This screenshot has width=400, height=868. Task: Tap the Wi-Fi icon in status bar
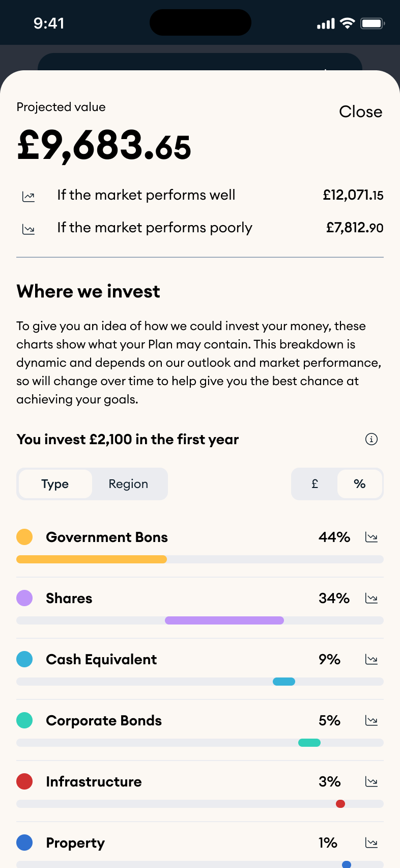tap(348, 23)
